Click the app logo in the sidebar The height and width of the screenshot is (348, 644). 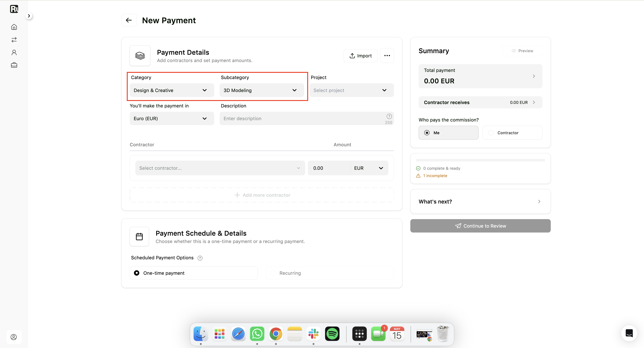coord(14,9)
